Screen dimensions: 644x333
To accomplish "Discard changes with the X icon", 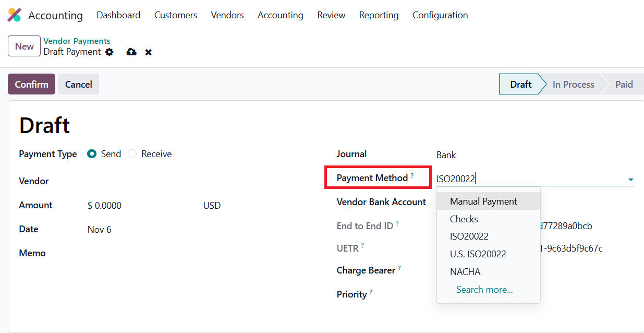I will tap(149, 52).
